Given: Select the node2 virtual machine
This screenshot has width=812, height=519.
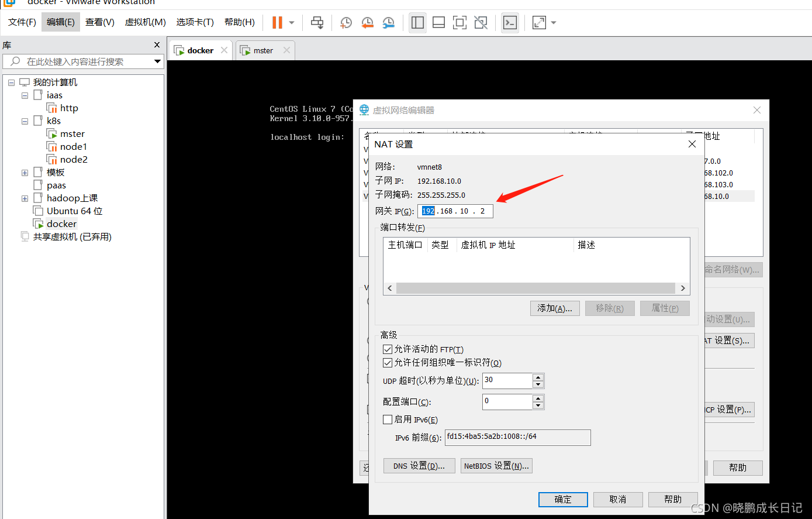Looking at the screenshot, I should tap(74, 160).
